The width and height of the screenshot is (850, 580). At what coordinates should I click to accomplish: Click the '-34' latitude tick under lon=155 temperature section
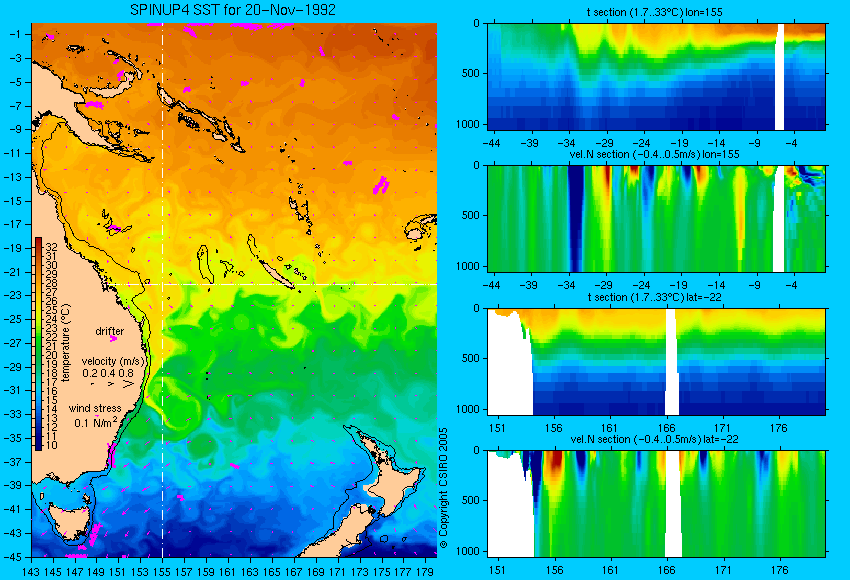click(x=566, y=143)
